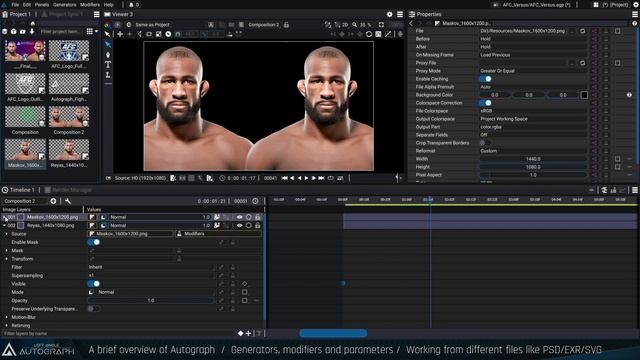This screenshot has height=360, width=640.
Task: Open the Panels menu
Action: coord(42,4)
